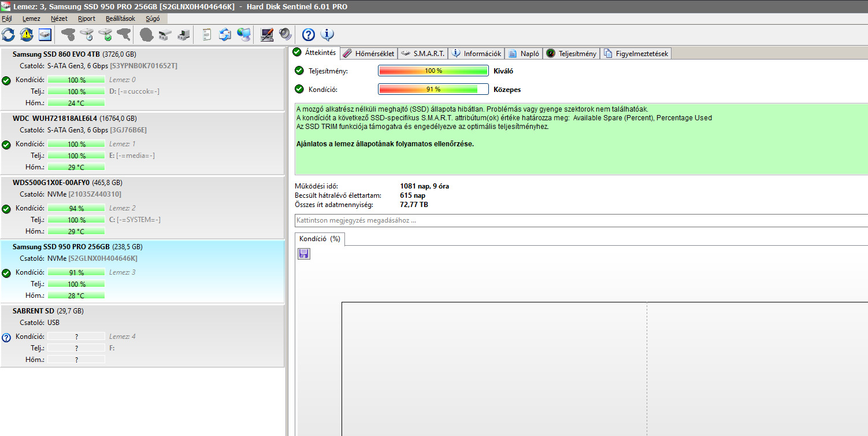The width and height of the screenshot is (868, 436).
Task: Click the 'Közepes' condition rating text
Action: (507, 90)
